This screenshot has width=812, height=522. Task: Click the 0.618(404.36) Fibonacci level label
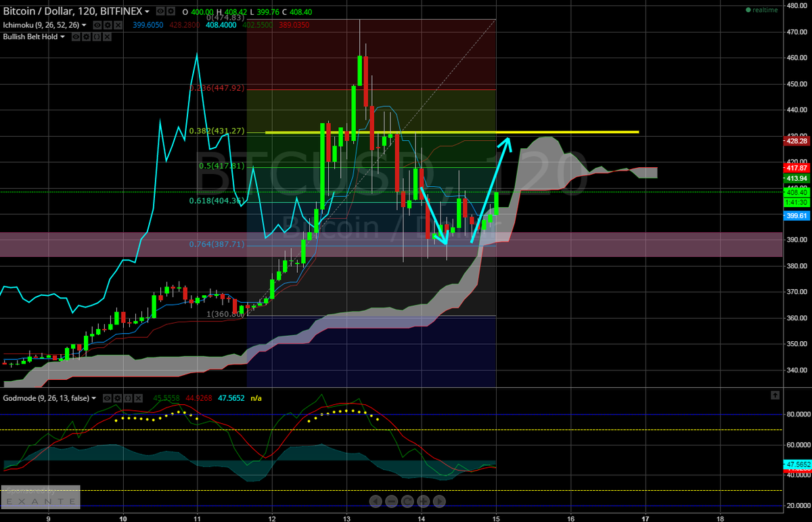(x=217, y=200)
